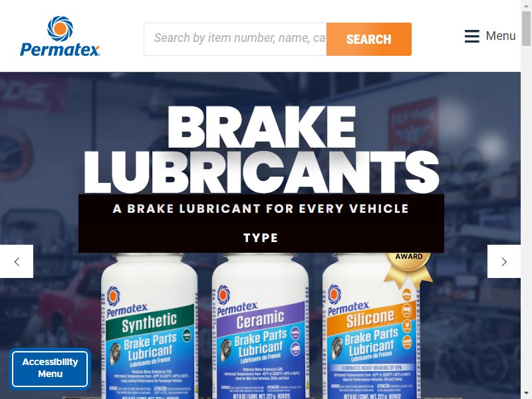
Task: Select the Silicone Brake Parts Lubricant bottle
Action: [371, 327]
